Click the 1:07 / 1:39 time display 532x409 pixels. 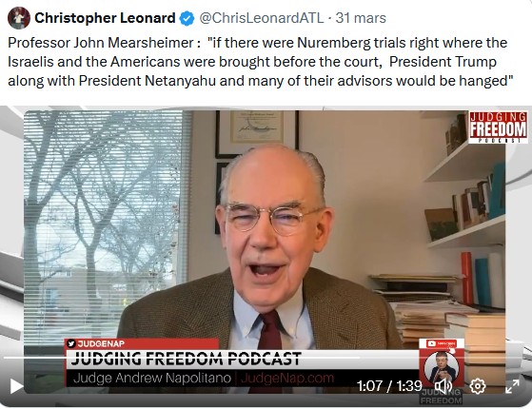(x=389, y=386)
